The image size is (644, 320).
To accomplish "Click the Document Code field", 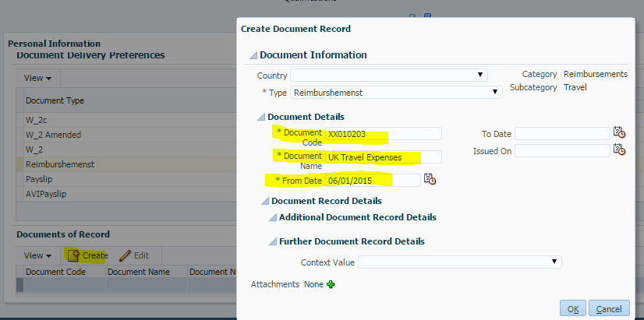I will click(383, 134).
